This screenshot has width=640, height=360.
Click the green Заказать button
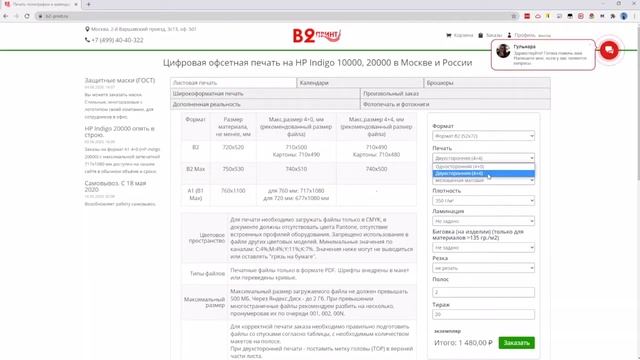click(x=516, y=343)
